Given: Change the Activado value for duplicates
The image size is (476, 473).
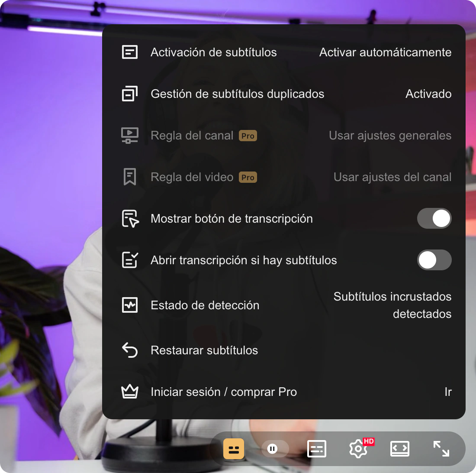Looking at the screenshot, I should [x=428, y=94].
